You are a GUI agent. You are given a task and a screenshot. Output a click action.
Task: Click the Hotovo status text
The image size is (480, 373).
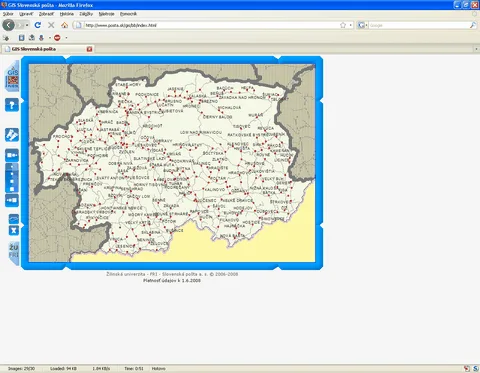pyautogui.click(x=158, y=368)
